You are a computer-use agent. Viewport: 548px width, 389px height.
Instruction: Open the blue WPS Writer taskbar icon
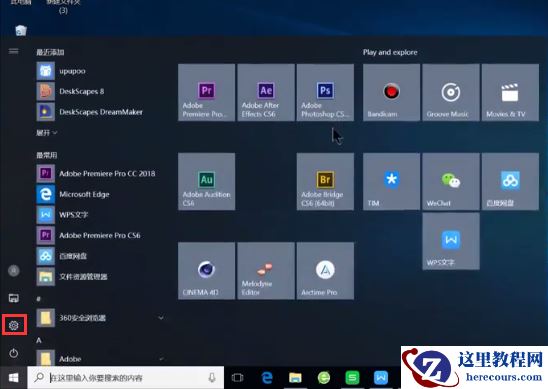coord(381,377)
